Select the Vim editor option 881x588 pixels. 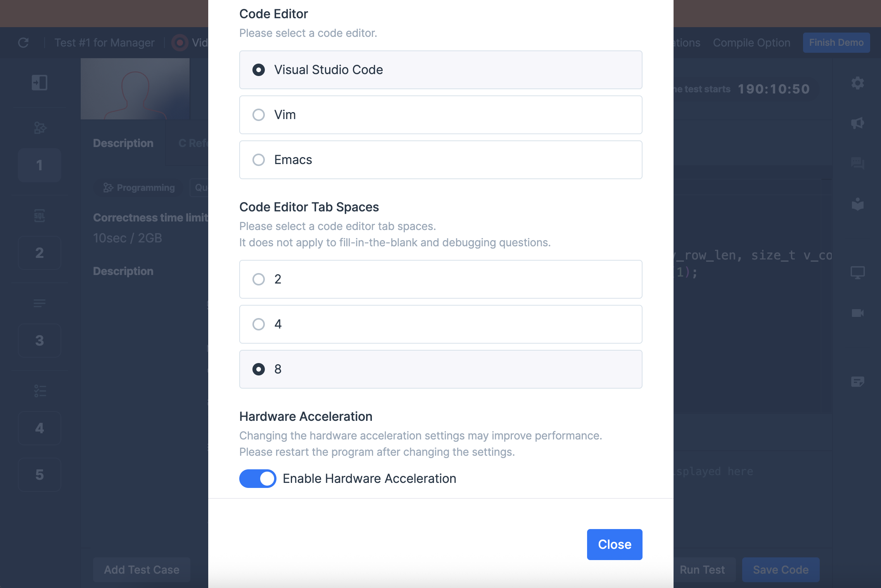(440, 115)
